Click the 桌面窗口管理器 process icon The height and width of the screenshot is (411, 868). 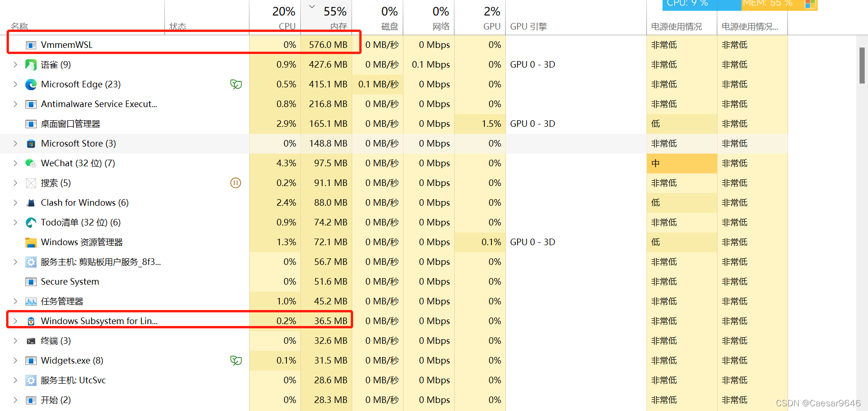click(x=31, y=124)
